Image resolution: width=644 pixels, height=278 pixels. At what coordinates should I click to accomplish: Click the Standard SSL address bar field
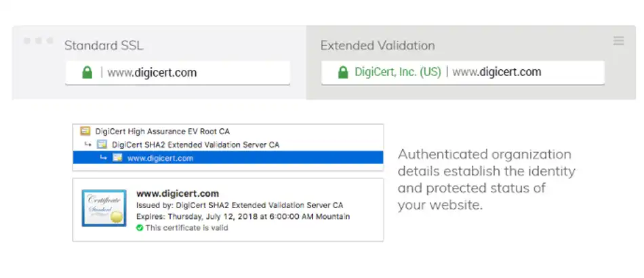click(178, 73)
